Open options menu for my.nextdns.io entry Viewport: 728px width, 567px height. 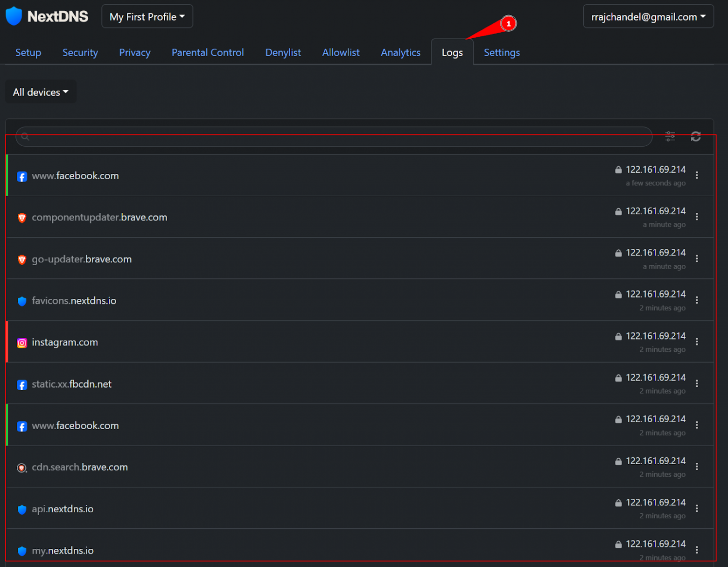[697, 550]
